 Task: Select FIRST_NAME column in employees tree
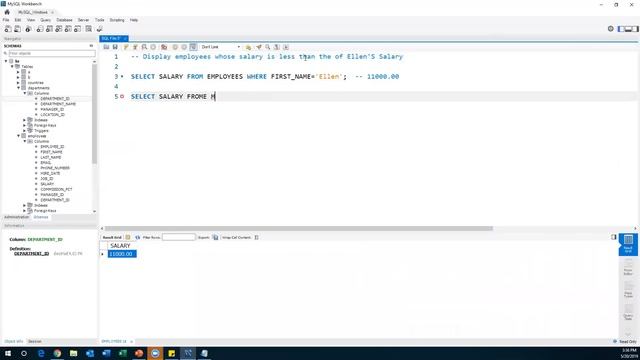pyautogui.click(x=51, y=152)
